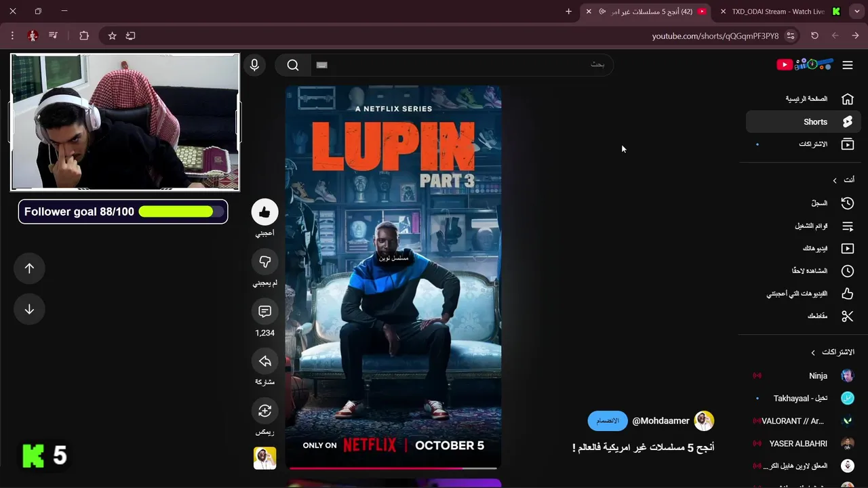Open the sound source thumbnail below remix
868x488 pixels.
click(265, 458)
